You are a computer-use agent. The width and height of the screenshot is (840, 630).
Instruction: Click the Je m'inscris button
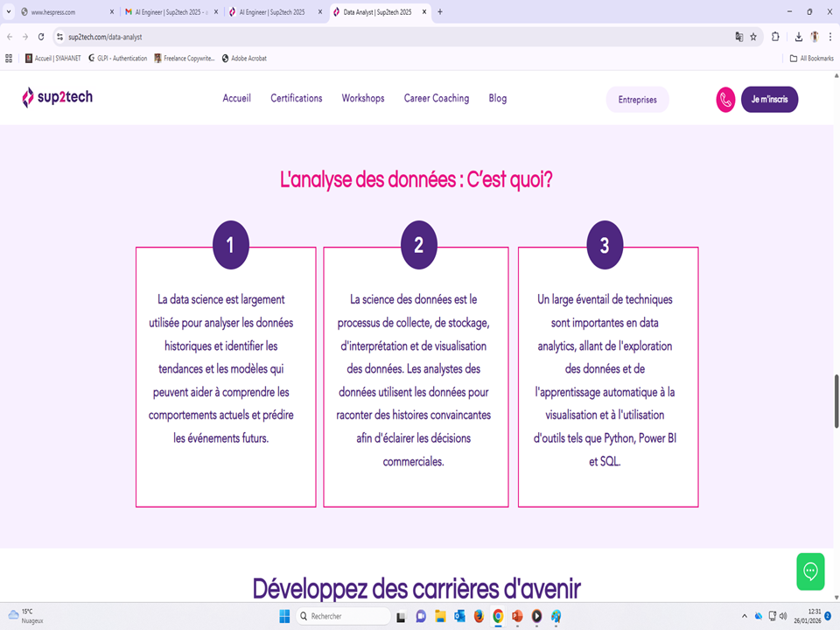[x=769, y=100]
